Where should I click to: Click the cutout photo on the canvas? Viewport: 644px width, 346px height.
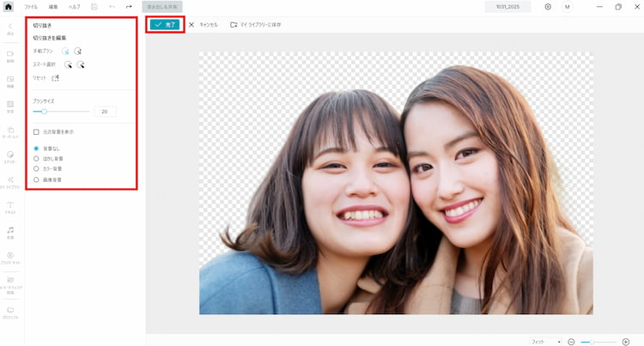[396, 183]
